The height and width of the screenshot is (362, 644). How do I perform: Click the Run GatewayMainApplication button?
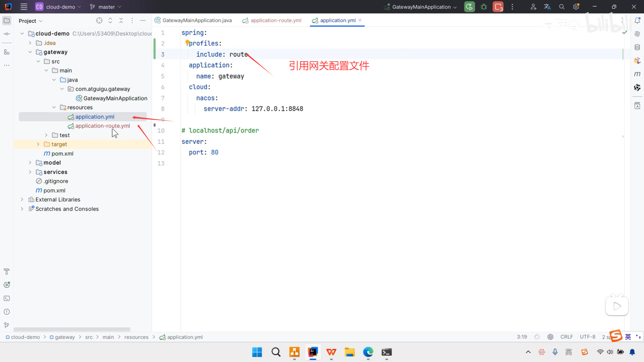(x=469, y=7)
